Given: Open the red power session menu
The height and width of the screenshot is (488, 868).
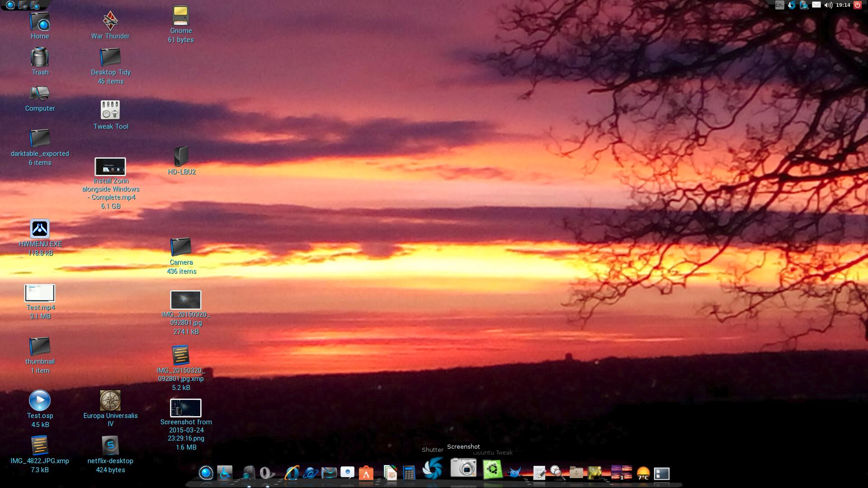Looking at the screenshot, I should point(857,5).
